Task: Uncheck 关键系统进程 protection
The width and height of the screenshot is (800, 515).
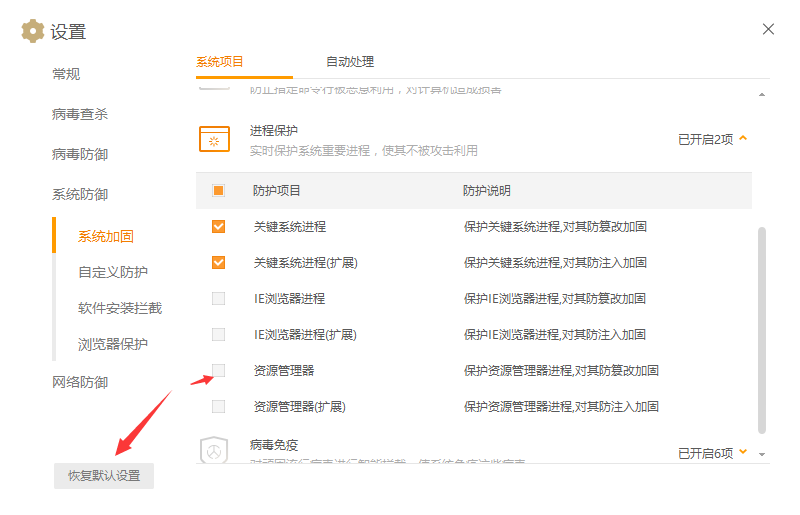Action: pos(218,226)
